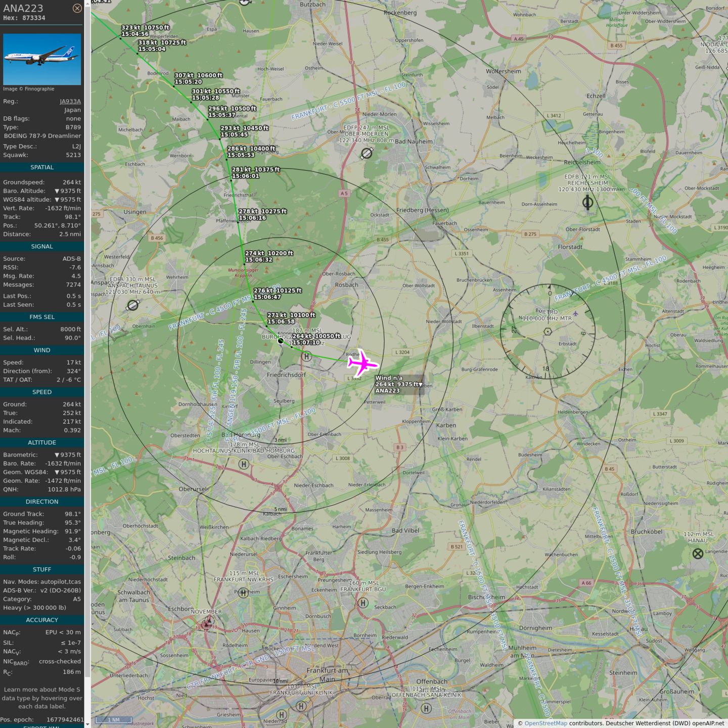Close the ANA223 aircraft info panel
Image resolution: width=728 pixels, height=728 pixels.
pyautogui.click(x=77, y=8)
